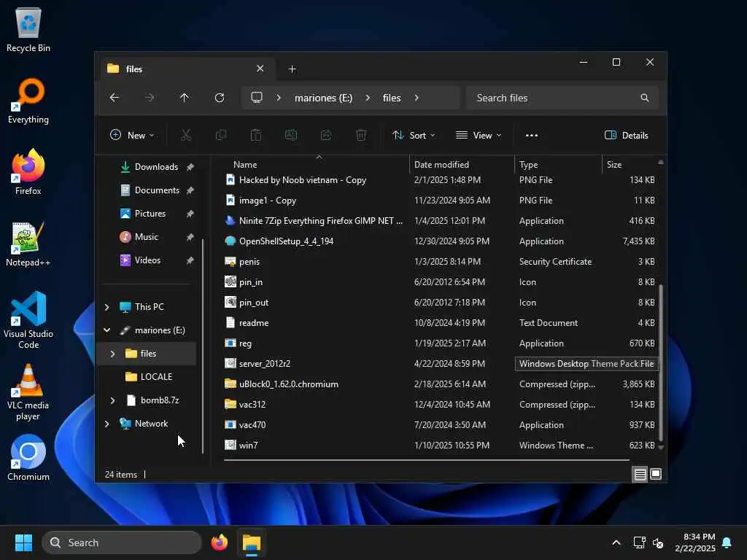747x560 pixels.
Task: Click the search magnifier icon in Explorer
Action: click(645, 98)
